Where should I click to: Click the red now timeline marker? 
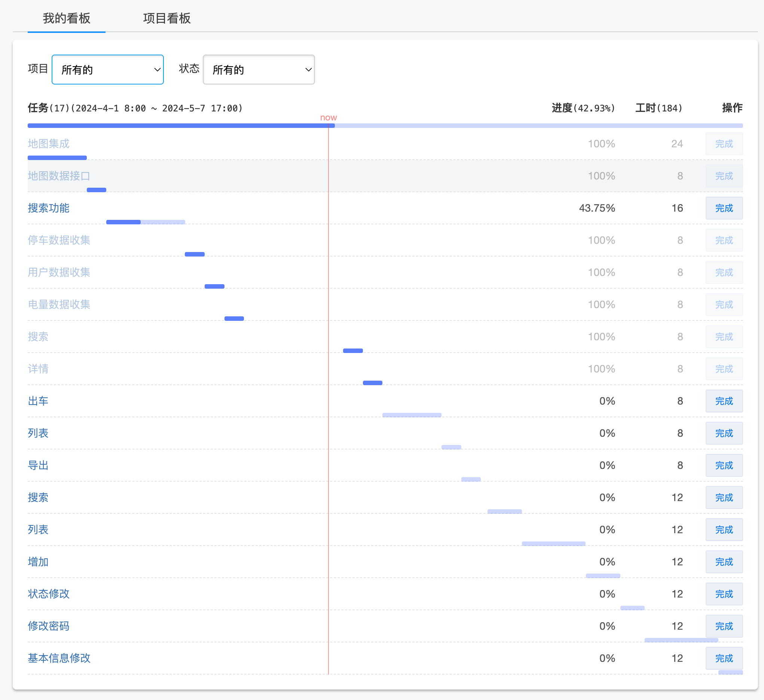point(328,118)
